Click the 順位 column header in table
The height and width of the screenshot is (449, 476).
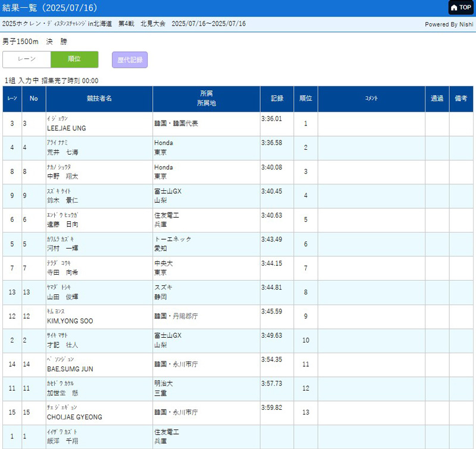click(x=306, y=99)
